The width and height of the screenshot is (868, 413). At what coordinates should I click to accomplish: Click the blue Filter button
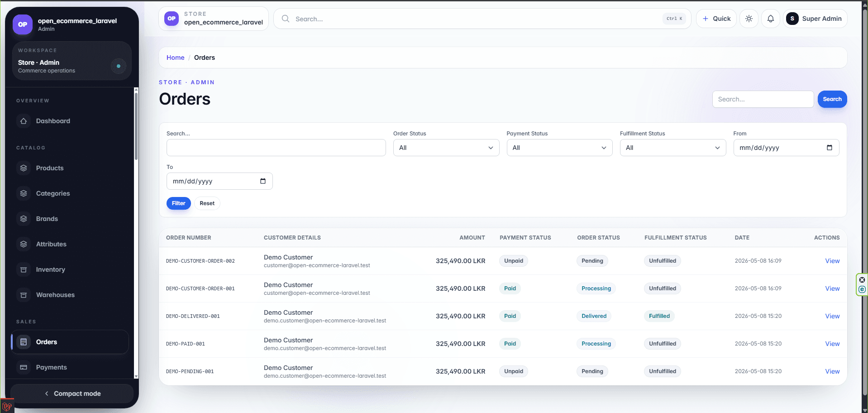[x=178, y=203]
